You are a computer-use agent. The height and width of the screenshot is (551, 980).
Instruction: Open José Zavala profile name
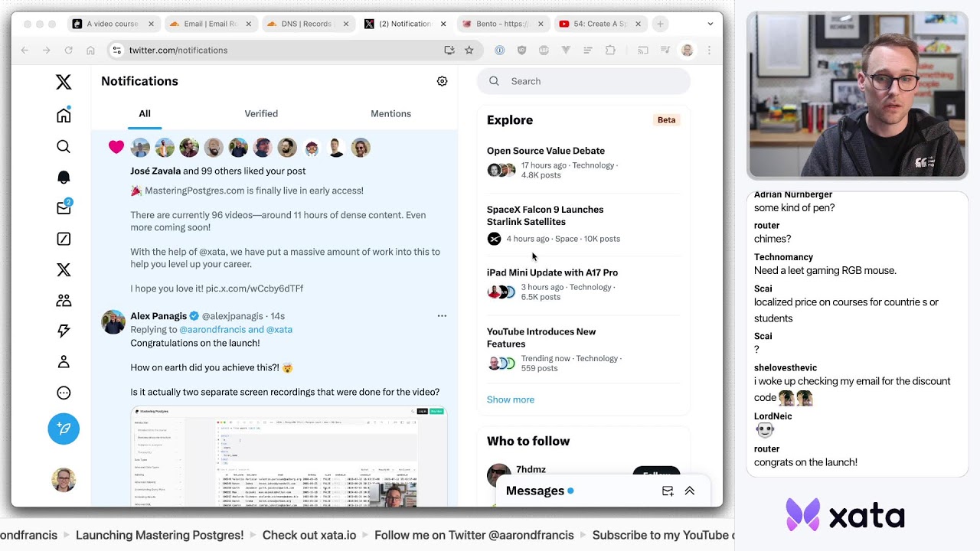(x=155, y=171)
